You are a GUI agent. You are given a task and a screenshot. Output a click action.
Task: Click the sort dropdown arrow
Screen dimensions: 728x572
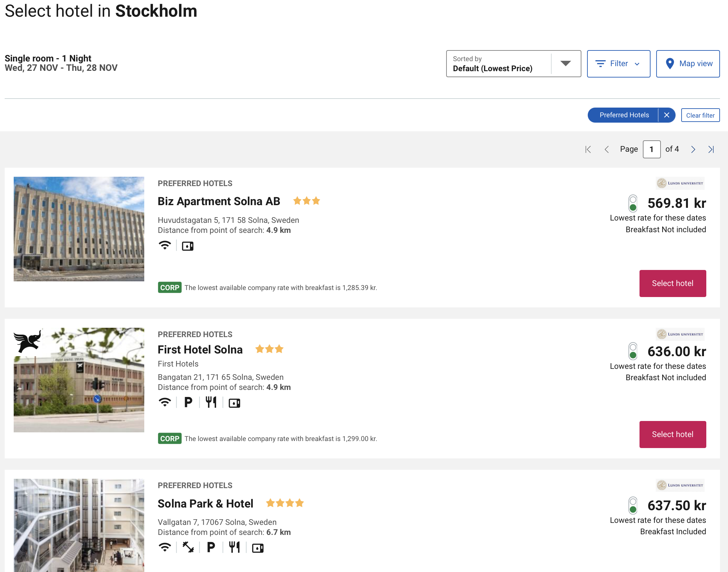click(x=565, y=63)
